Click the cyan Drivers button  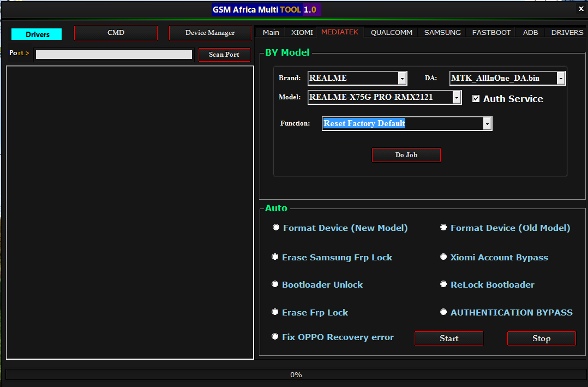(37, 34)
